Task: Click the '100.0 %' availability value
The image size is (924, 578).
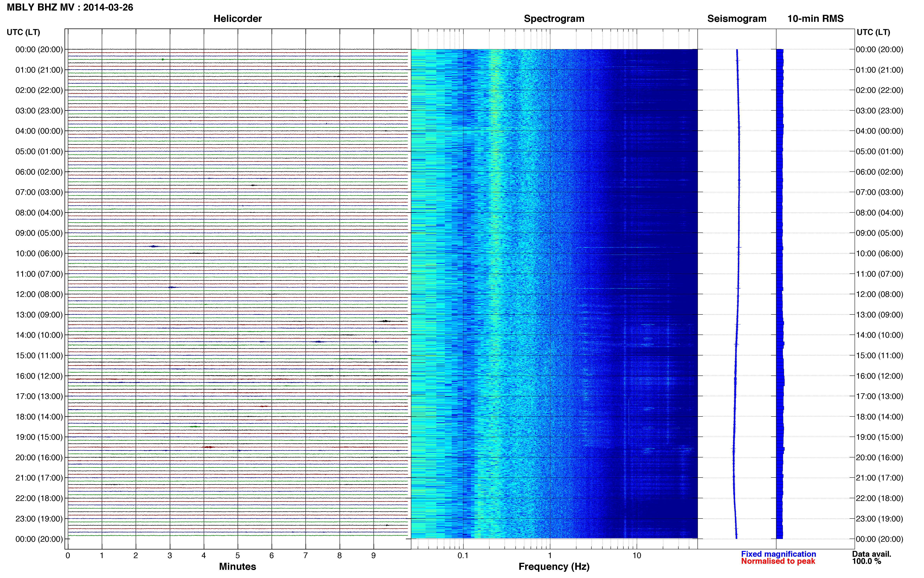Action: (867, 561)
